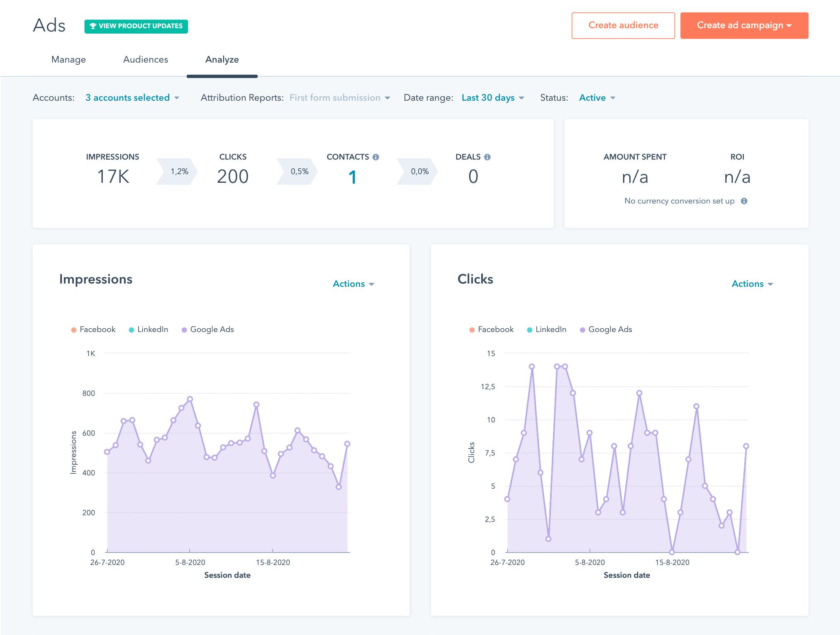Click 'No currency conversion set up' text
Viewport: 840px width, 635px height.
coord(679,201)
